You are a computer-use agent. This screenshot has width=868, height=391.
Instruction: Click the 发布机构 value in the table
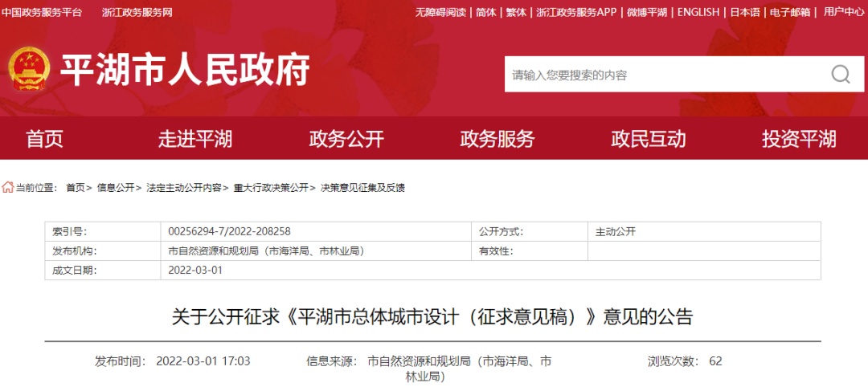point(266,251)
